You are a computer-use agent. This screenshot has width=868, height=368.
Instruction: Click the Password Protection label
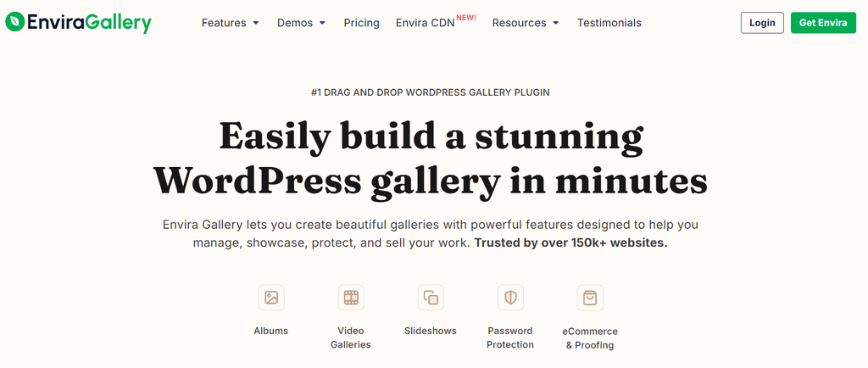coord(510,337)
